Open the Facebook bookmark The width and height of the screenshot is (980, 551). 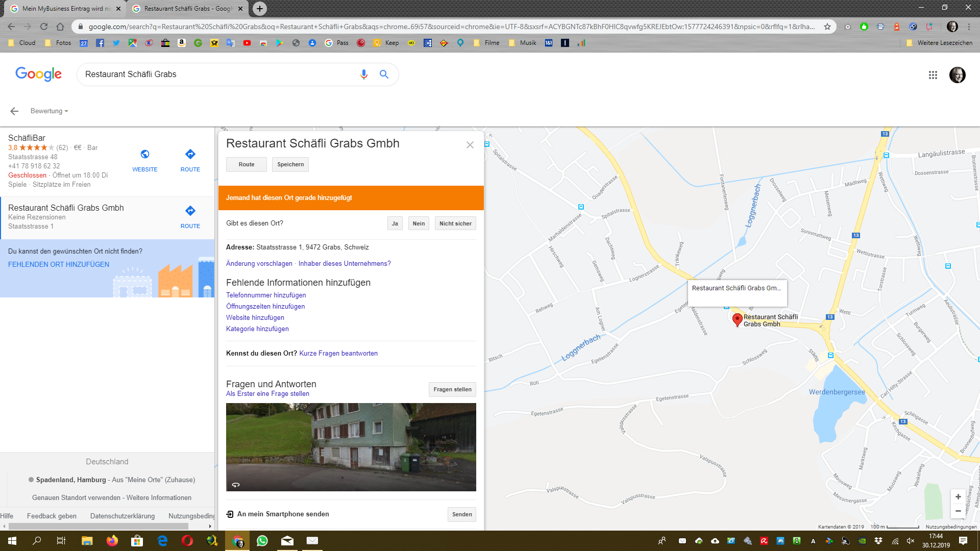pos(100,43)
